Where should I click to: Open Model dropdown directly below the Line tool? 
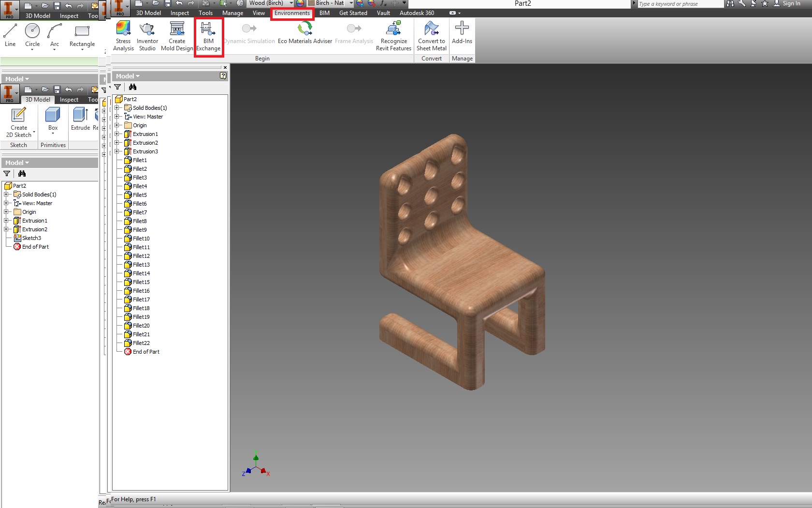pyautogui.click(x=17, y=79)
